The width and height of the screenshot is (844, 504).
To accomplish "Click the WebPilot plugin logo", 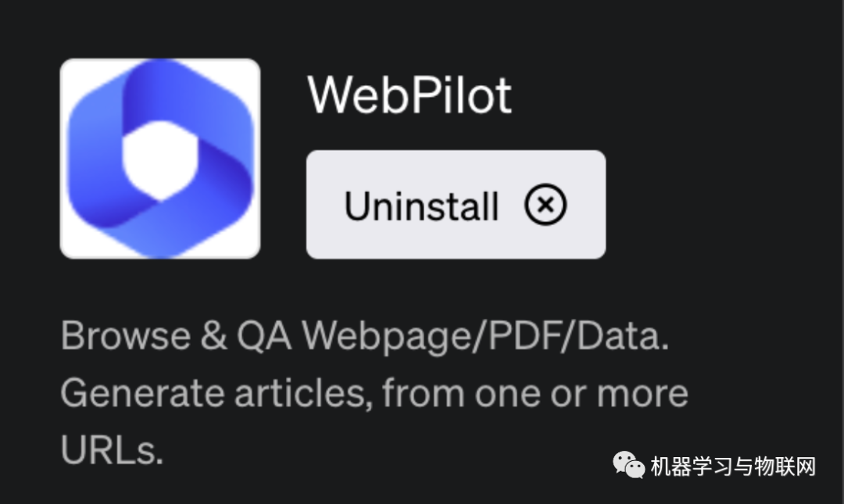I will (160, 159).
